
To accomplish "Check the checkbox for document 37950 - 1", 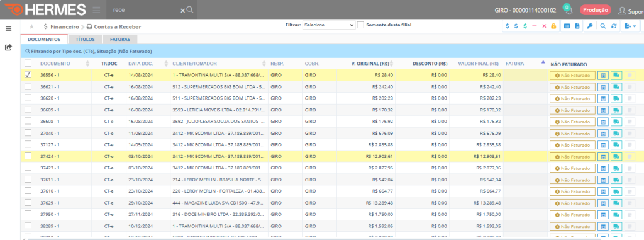I will 28,214.
